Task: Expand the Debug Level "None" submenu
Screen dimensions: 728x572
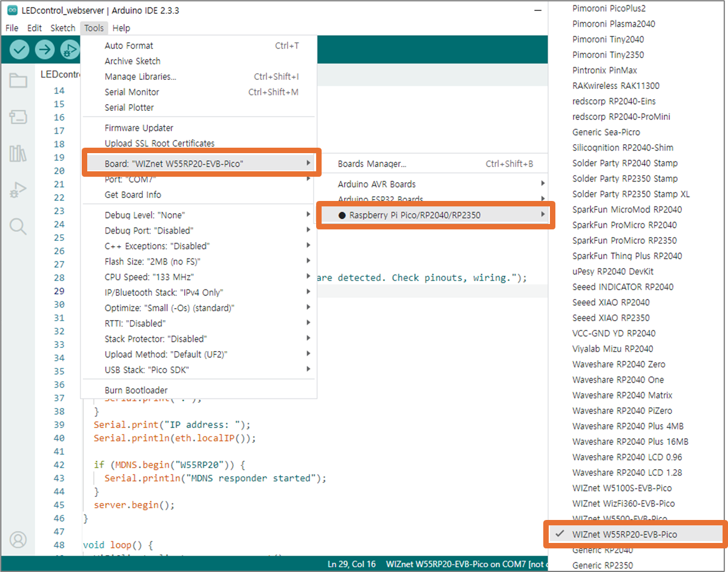Action: [x=199, y=215]
